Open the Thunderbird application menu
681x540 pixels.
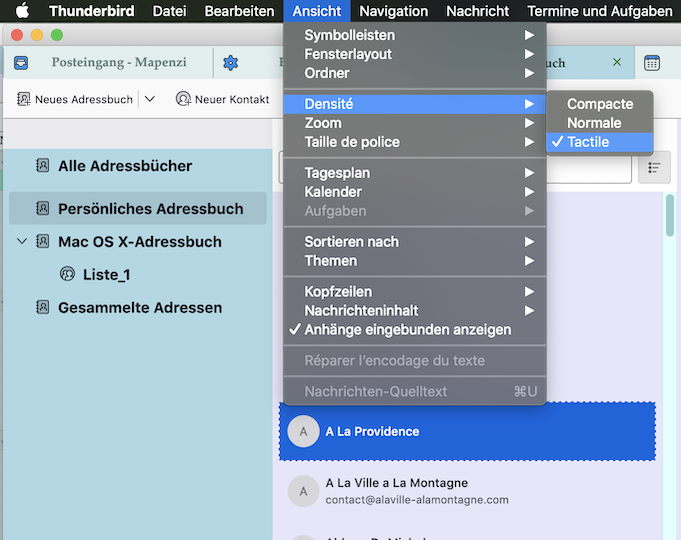click(91, 11)
